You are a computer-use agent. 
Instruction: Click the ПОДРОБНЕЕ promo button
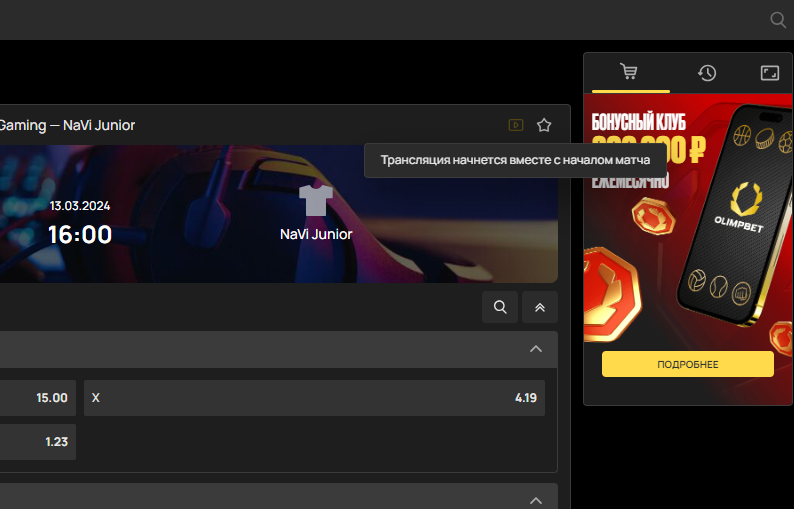[688, 364]
